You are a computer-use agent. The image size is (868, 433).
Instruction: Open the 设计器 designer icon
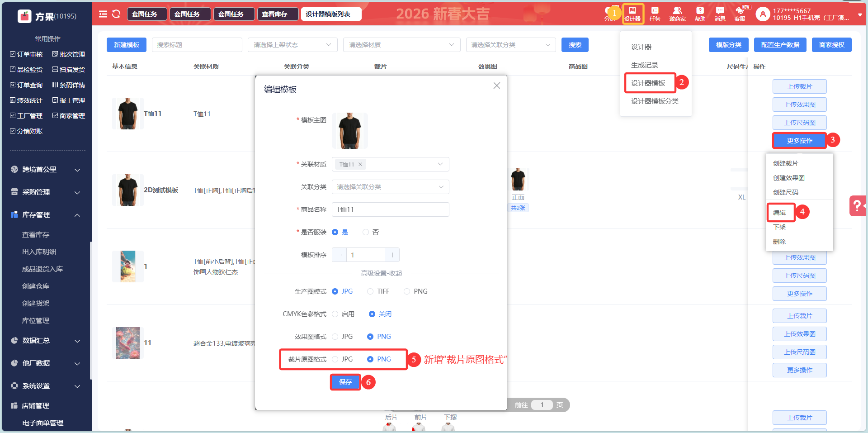coord(632,14)
